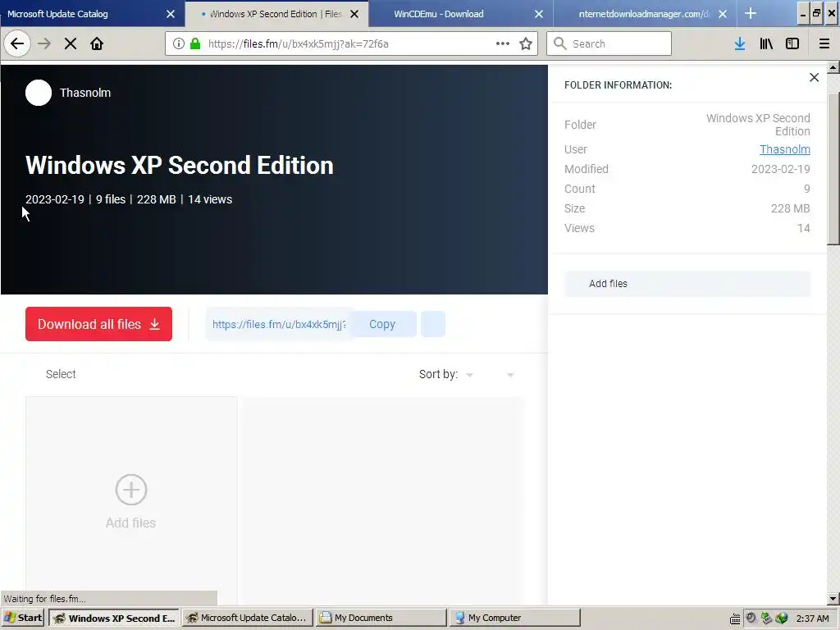Close the internetdownloadmanager.com tab

click(723, 14)
